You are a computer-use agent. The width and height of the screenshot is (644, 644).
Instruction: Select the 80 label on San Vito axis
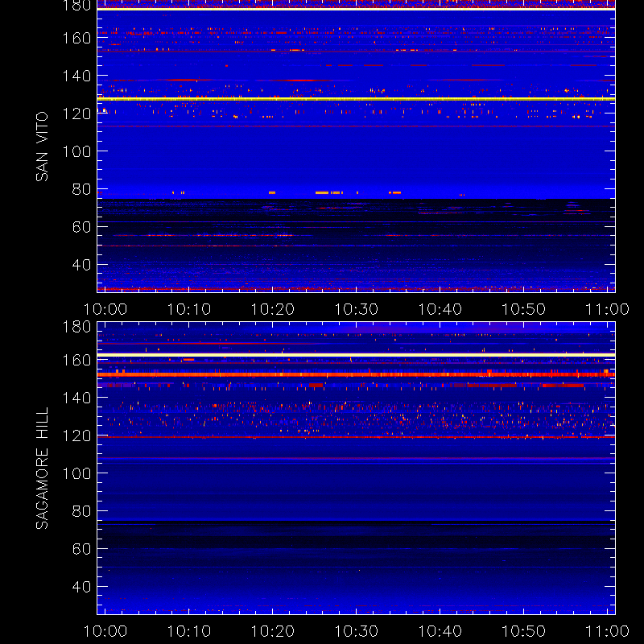coord(81,189)
